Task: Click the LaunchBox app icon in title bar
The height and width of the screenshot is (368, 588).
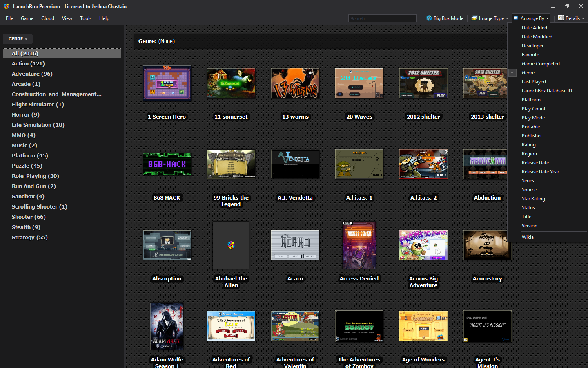Action: 7,7
